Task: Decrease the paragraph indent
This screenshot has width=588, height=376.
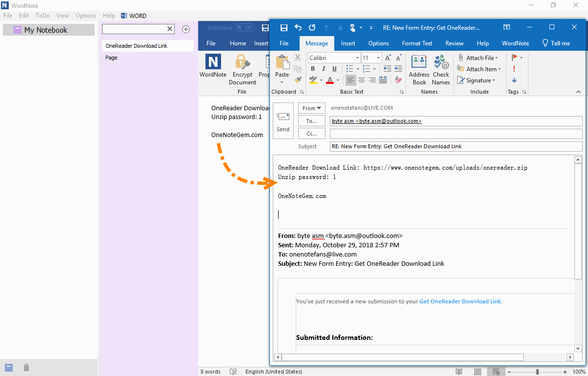Action: pos(387,69)
